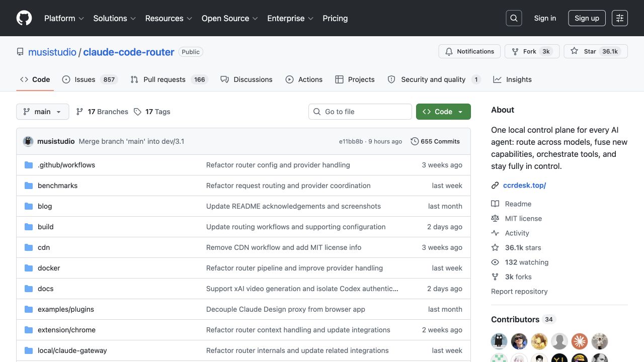Viewport: 644px width, 362px height.
Task: Switch to the Security and quality tab
Action: coord(434,79)
